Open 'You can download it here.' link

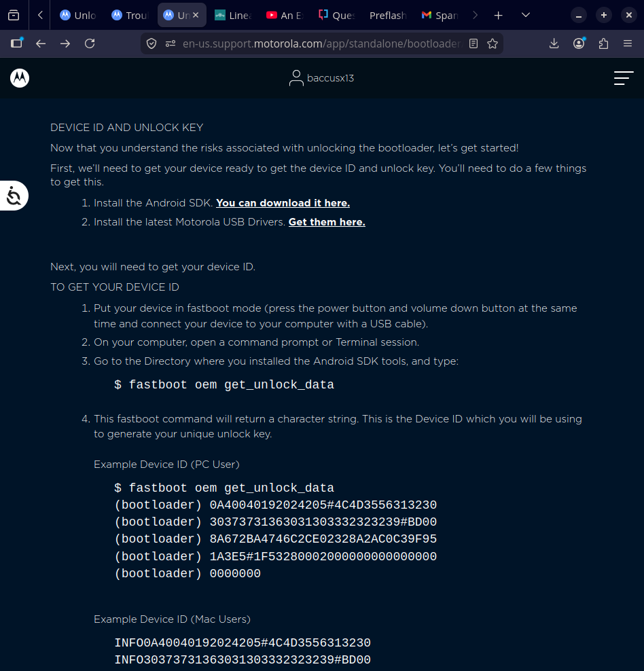[x=283, y=203]
